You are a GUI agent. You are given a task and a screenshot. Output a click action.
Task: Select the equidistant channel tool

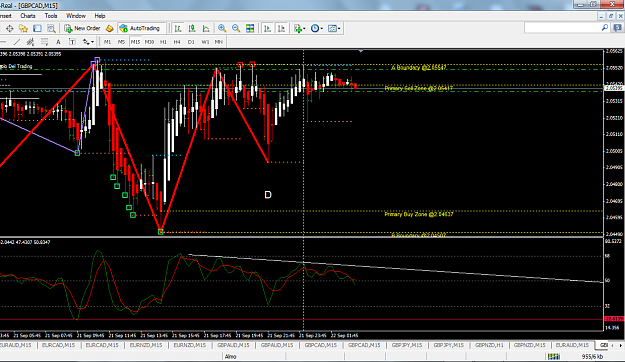pos(30,42)
